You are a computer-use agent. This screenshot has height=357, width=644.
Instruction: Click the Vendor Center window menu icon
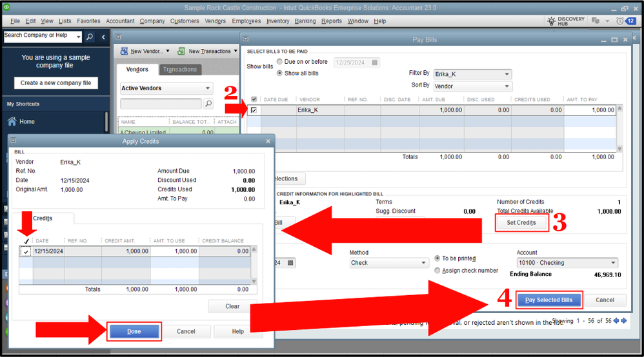click(118, 37)
